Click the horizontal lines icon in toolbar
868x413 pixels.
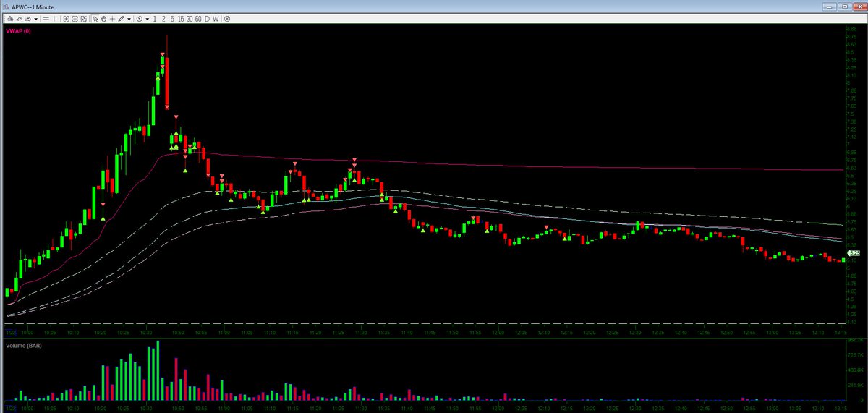[x=46, y=19]
